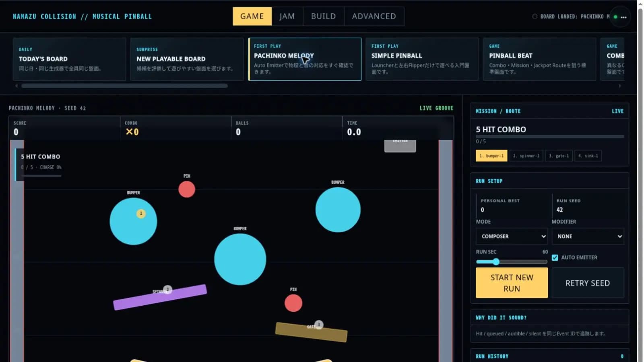Screen dimensions: 644x362
Task: Click the board card scrollbar thumb
Action: tap(124, 86)
